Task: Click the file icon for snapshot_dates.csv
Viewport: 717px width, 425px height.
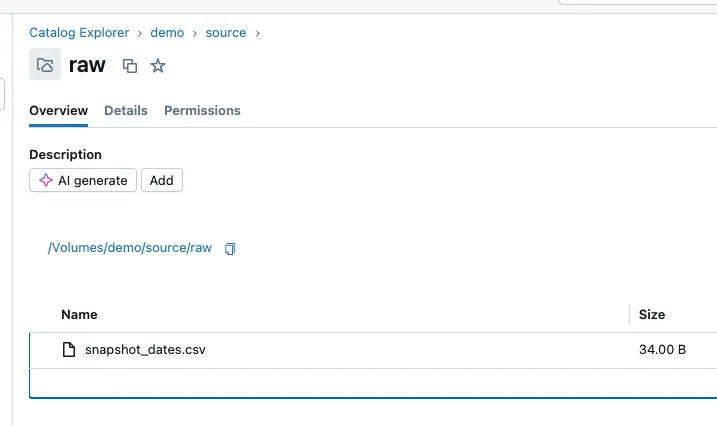Action: point(69,350)
